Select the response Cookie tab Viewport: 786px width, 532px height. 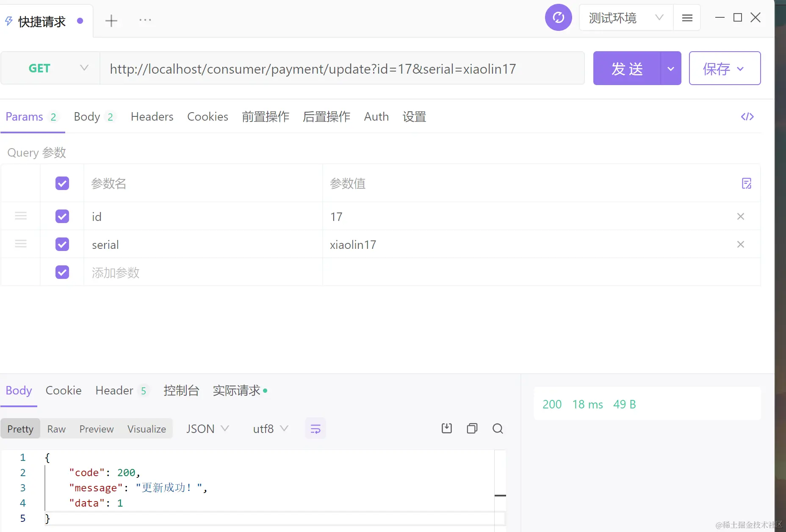click(x=64, y=390)
